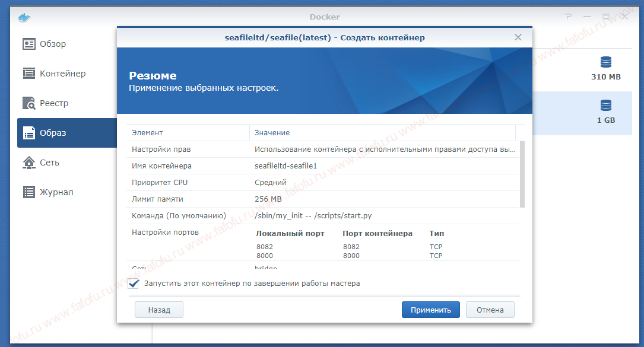Select the Приоритет CPU row label

[159, 182]
